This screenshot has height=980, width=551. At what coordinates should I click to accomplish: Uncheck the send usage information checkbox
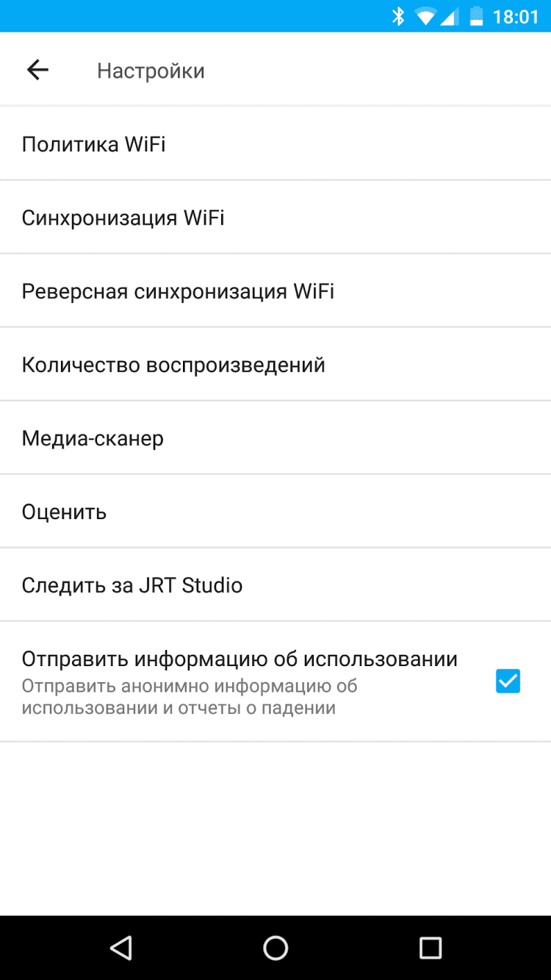pyautogui.click(x=508, y=682)
